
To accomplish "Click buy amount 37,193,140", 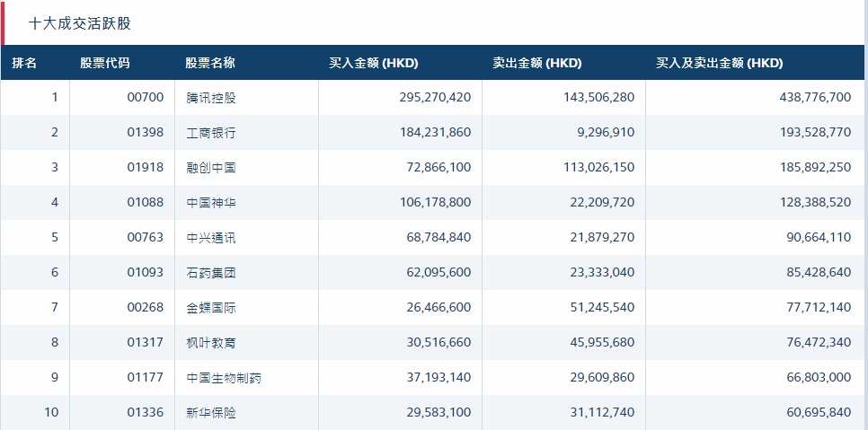I will click(x=438, y=378).
